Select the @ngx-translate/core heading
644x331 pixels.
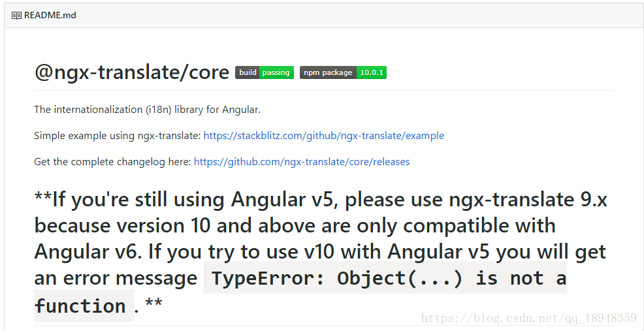coord(131,72)
